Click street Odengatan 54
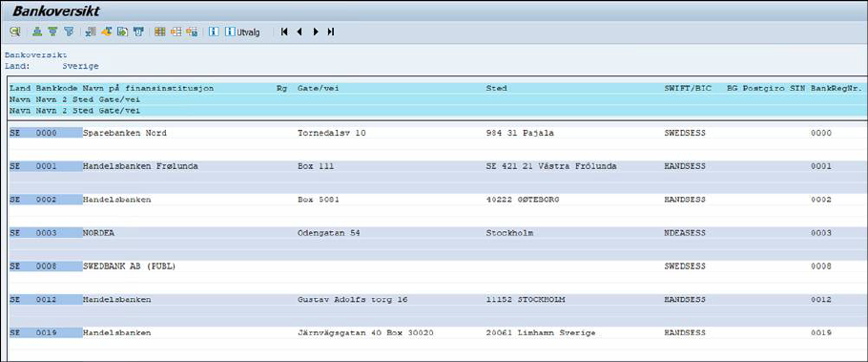Viewport: 868px width, 362px height. (329, 233)
